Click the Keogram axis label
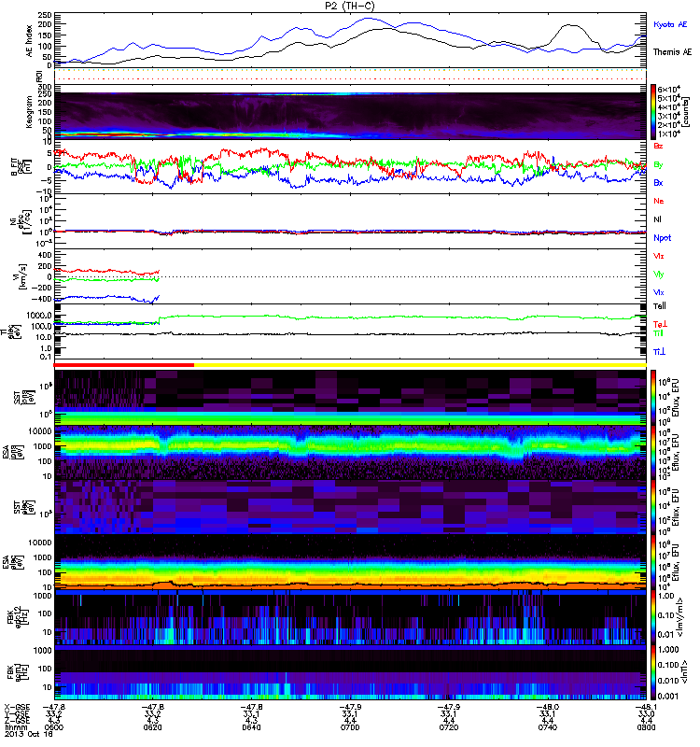Screen dimensions: 700x747 click(30, 112)
